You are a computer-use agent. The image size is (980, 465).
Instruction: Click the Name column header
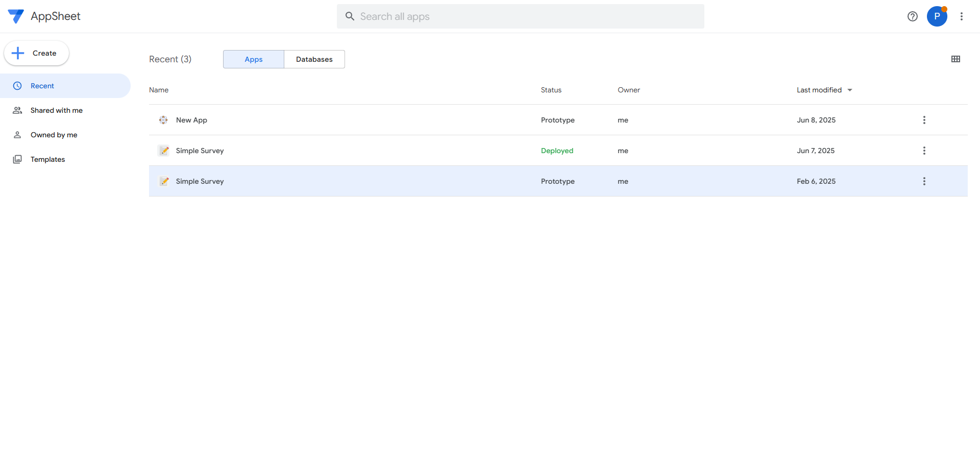159,90
